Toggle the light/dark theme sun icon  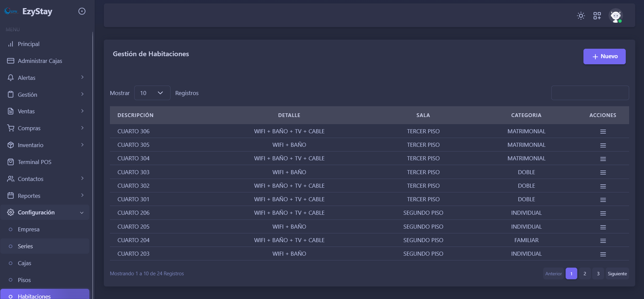coord(580,16)
